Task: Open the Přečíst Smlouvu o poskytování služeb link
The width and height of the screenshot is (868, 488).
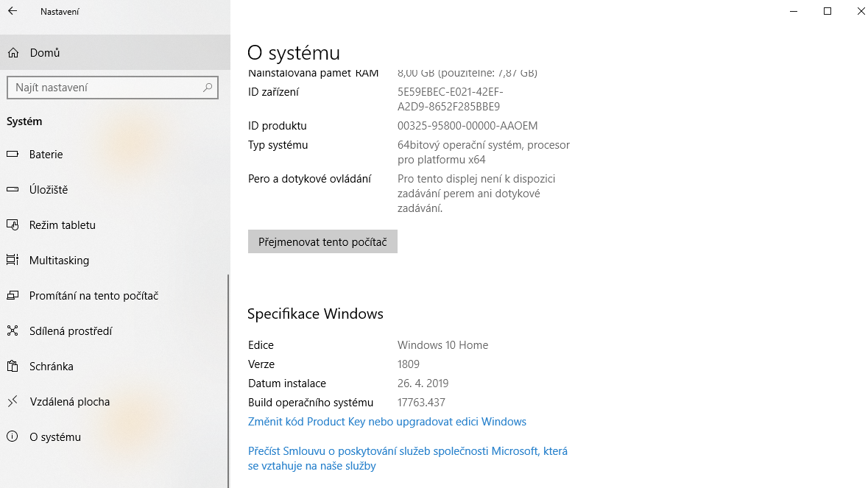Action: [x=408, y=458]
